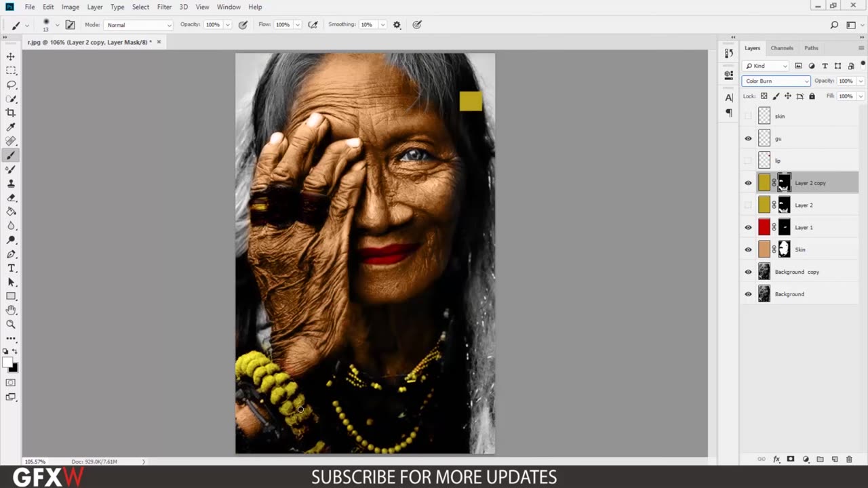
Task: Select the Dodge tool
Action: pos(11,240)
